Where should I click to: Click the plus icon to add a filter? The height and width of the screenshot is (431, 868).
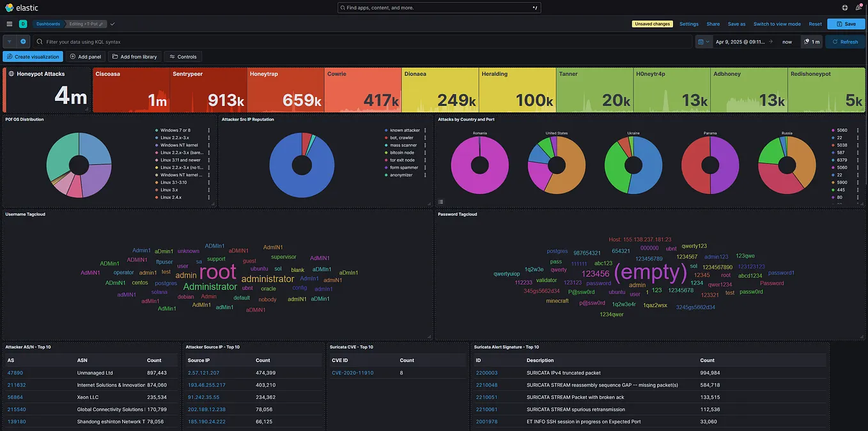(22, 41)
